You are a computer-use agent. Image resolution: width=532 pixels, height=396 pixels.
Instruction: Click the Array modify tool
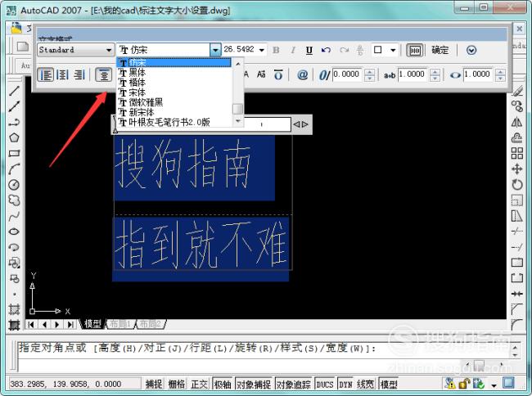click(x=517, y=153)
